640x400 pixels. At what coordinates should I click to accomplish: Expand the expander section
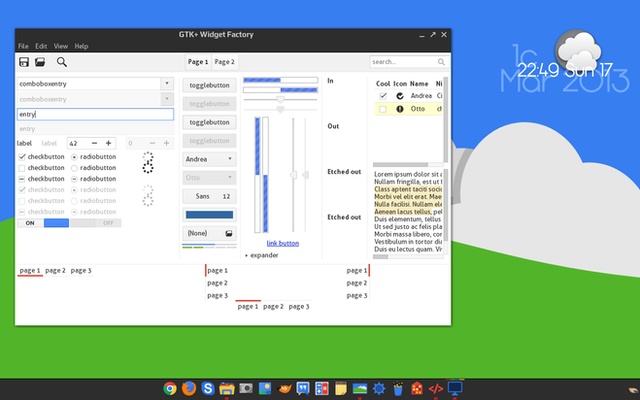point(262,255)
